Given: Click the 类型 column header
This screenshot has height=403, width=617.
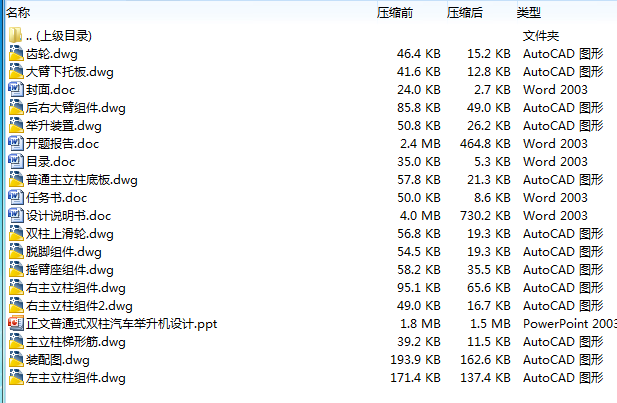Looking at the screenshot, I should click(x=529, y=13).
